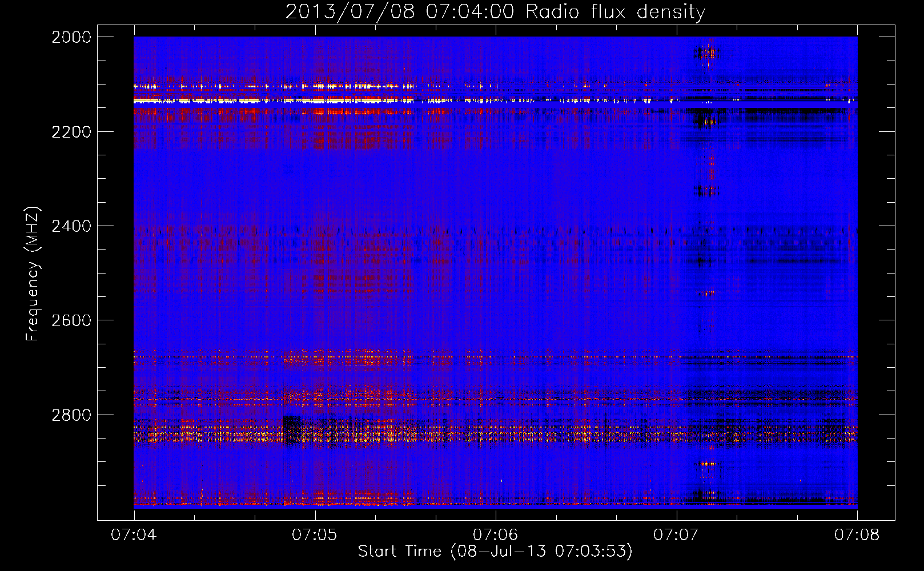Click the 2400 frequency tick label
The width and height of the screenshot is (924, 571).
point(71,226)
